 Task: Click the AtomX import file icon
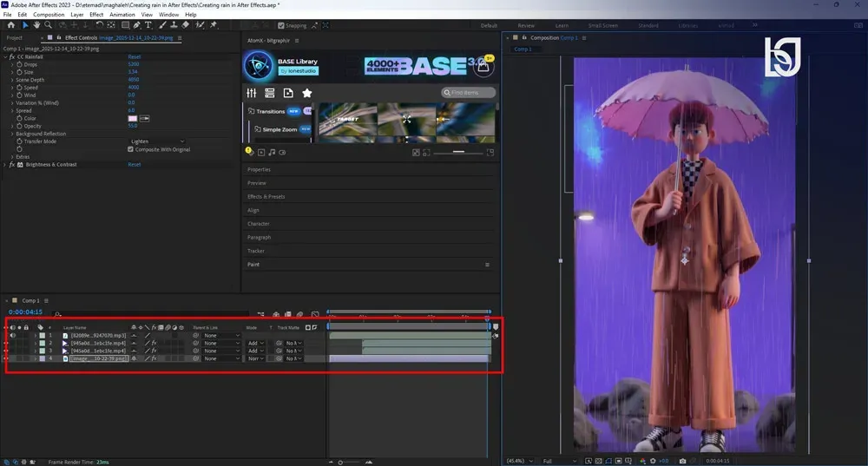(288, 93)
